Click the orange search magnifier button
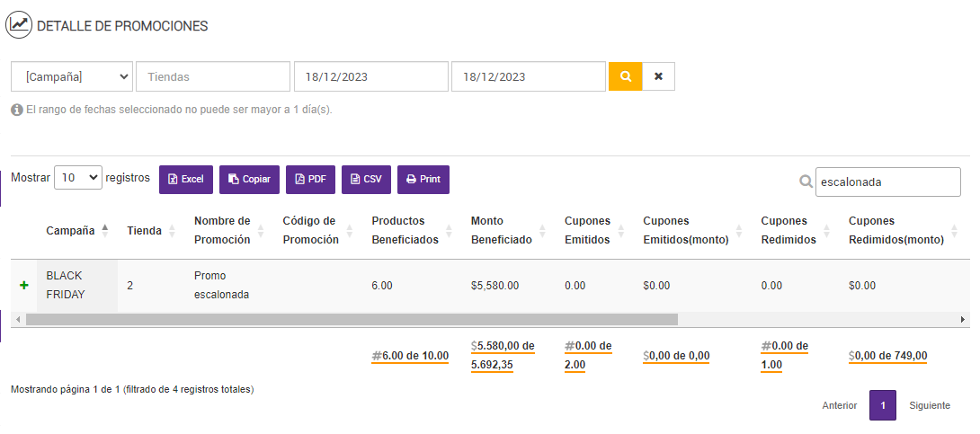The image size is (980, 434). [x=625, y=76]
